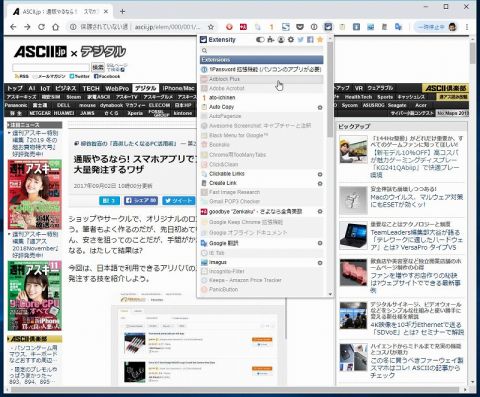
Task: Open Extensity settings gear in header
Action: pyautogui.click(x=291, y=40)
